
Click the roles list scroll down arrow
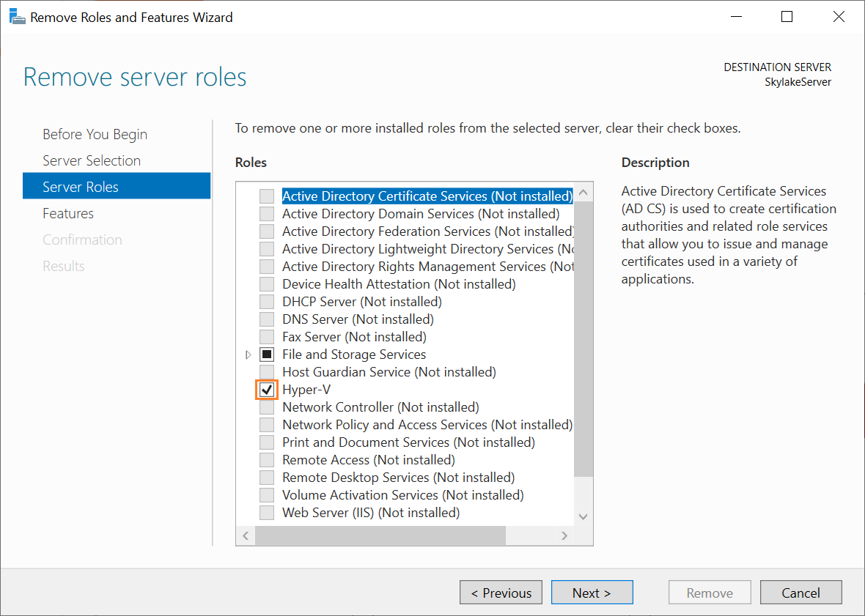(583, 517)
